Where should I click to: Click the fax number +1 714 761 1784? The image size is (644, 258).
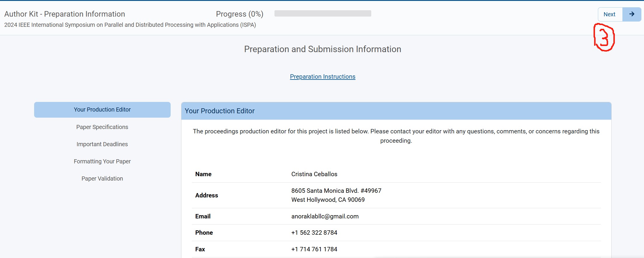[314, 249]
